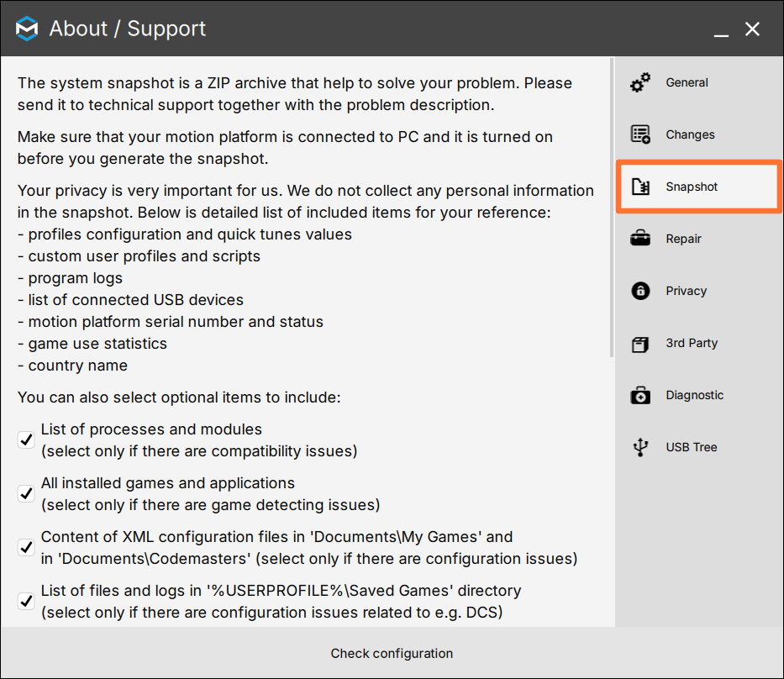Image resolution: width=784 pixels, height=679 pixels.
Task: Click the Repair toolbox icon
Action: coord(640,239)
